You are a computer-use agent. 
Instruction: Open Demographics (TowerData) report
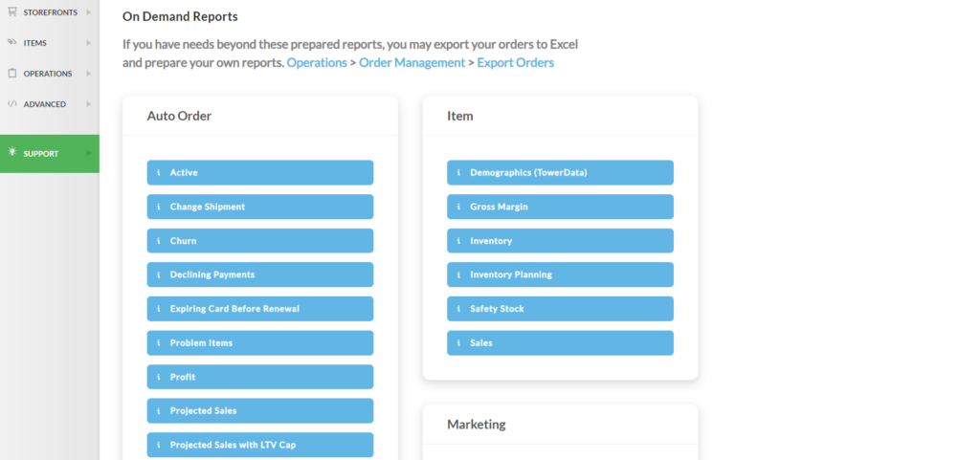(x=560, y=173)
